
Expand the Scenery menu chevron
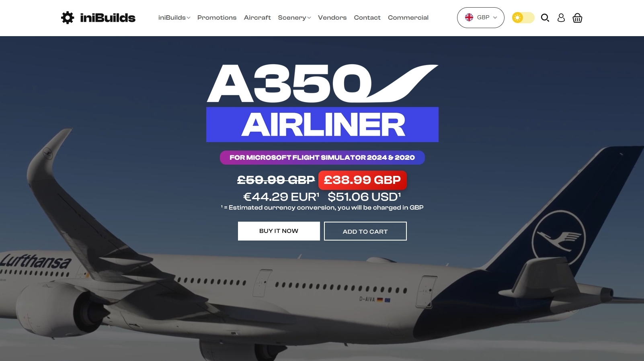(309, 18)
